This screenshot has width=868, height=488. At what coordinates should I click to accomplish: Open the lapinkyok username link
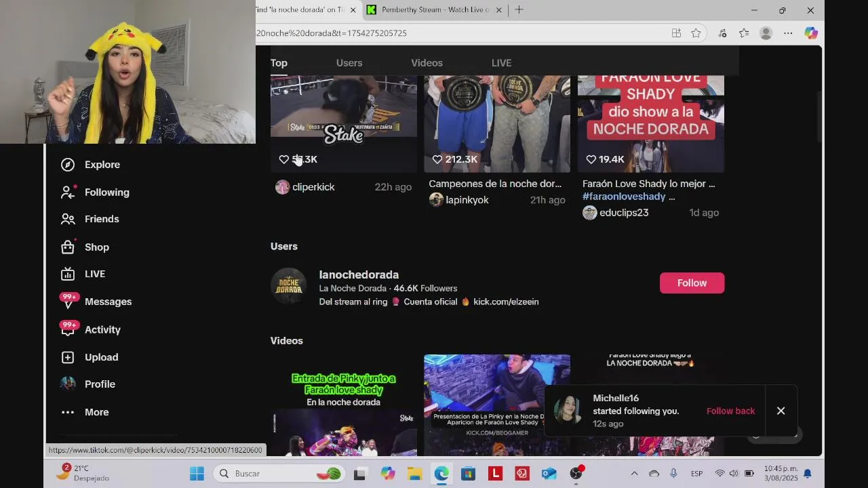coord(467,200)
